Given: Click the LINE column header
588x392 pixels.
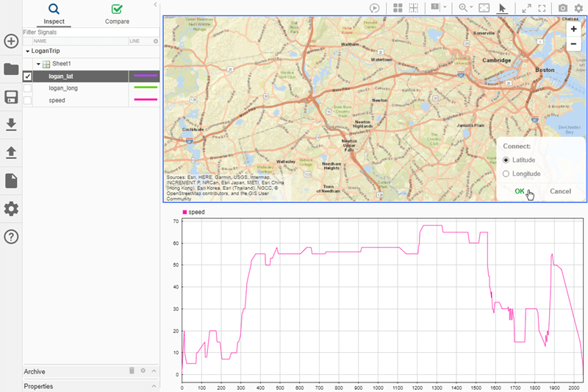Looking at the screenshot, I should [135, 41].
